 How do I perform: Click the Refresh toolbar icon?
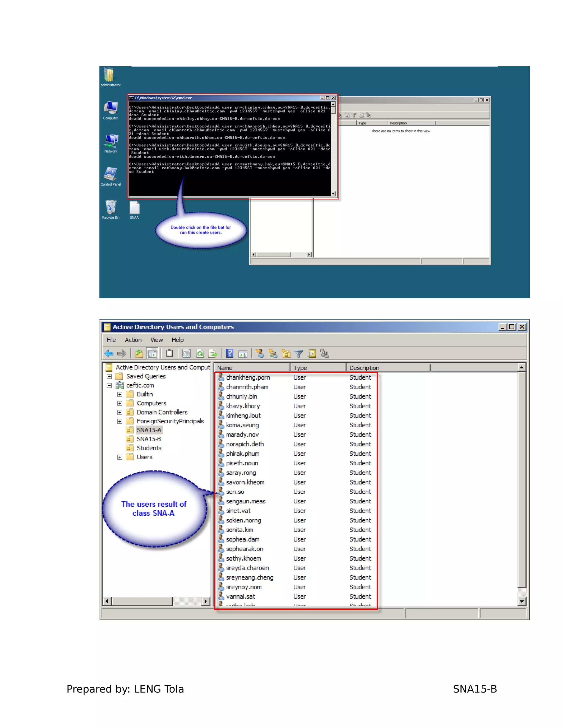coord(200,353)
